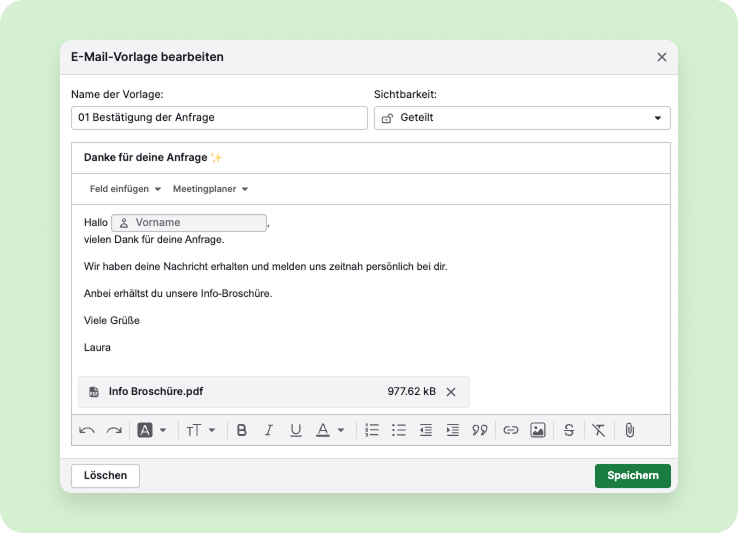This screenshot has height=533, width=738.
Task: Click the undo arrow icon
Action: point(87,430)
